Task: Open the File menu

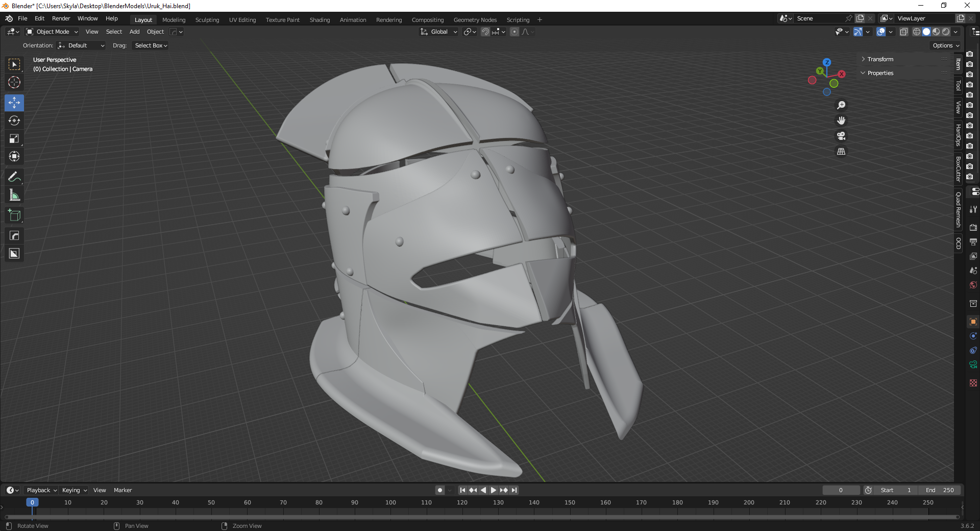Action: coord(22,18)
